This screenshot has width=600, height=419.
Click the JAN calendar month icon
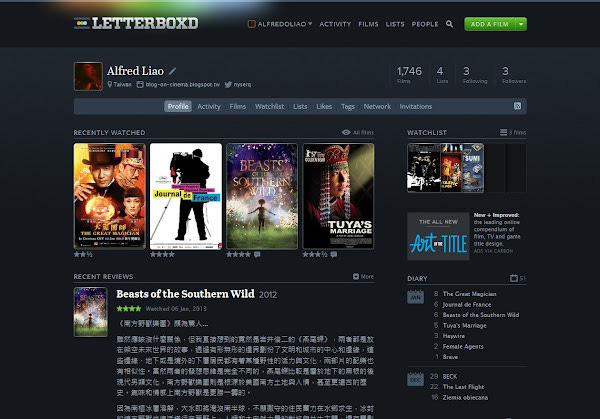click(416, 297)
